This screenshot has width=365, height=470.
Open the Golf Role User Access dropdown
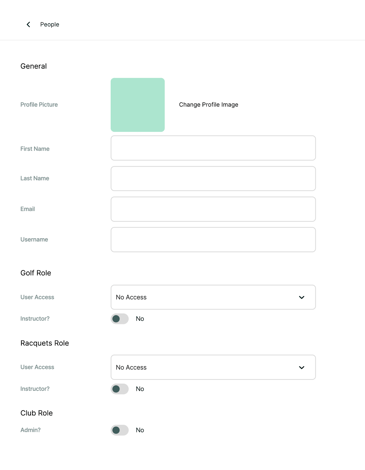(213, 297)
